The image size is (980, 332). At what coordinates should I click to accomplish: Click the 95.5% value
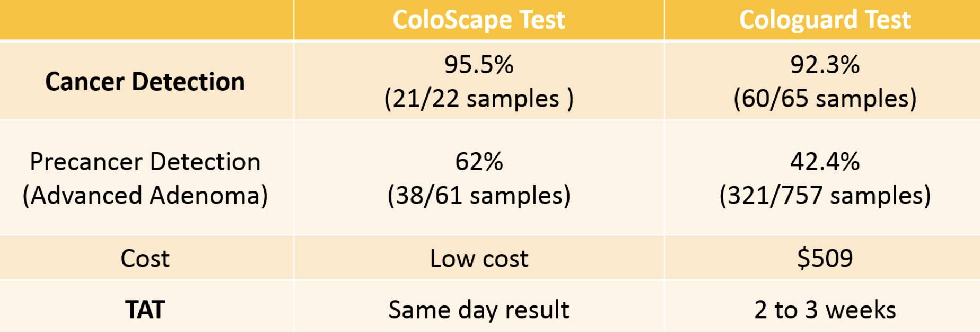(x=478, y=65)
